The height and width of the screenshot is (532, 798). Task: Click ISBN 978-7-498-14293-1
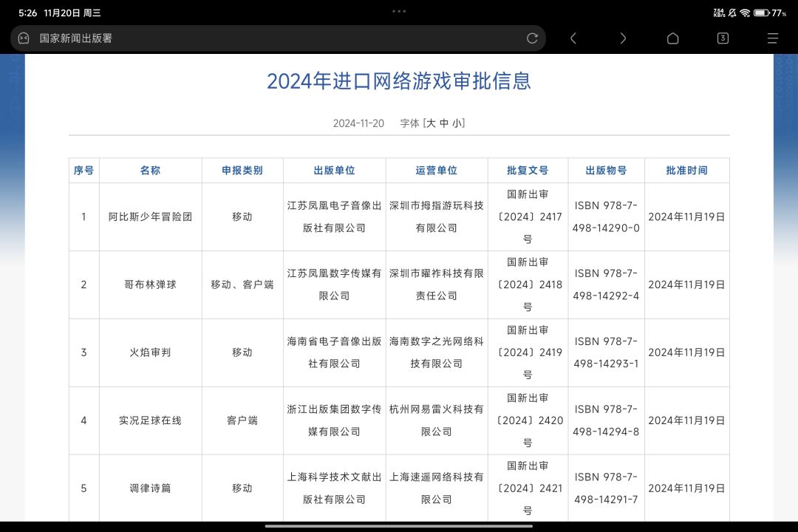(606, 352)
